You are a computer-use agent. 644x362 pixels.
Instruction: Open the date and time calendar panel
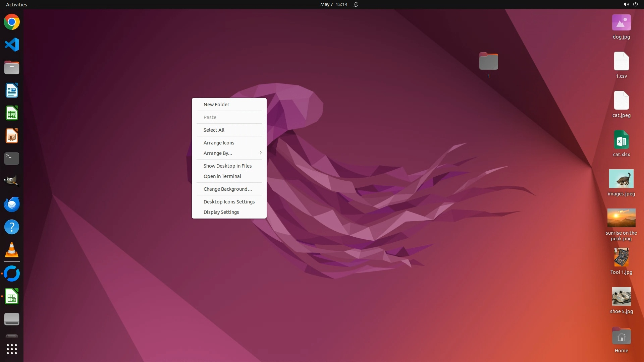334,5
